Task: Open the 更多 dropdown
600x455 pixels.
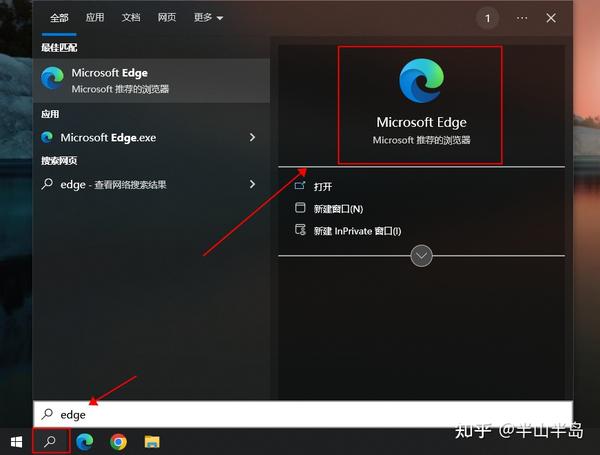Action: pyautogui.click(x=208, y=18)
